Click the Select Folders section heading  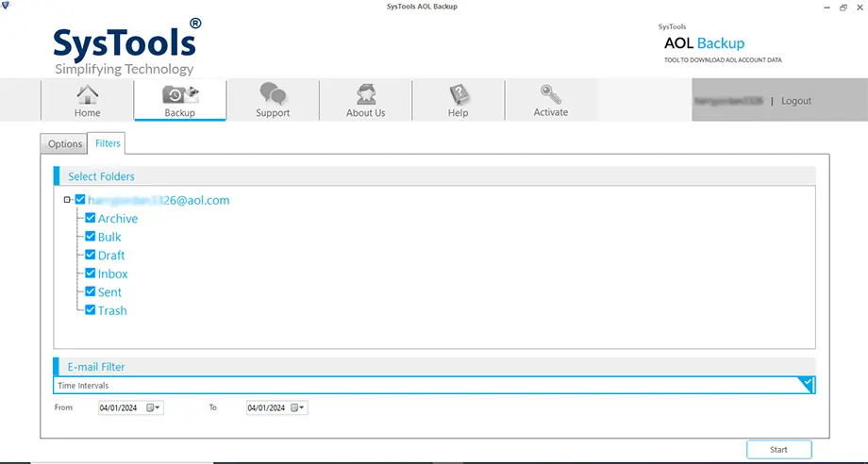tap(101, 176)
